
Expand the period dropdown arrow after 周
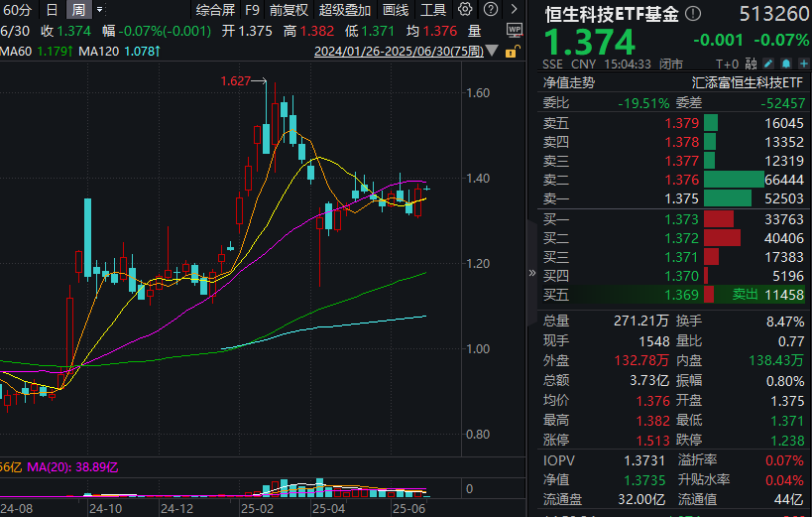100,10
